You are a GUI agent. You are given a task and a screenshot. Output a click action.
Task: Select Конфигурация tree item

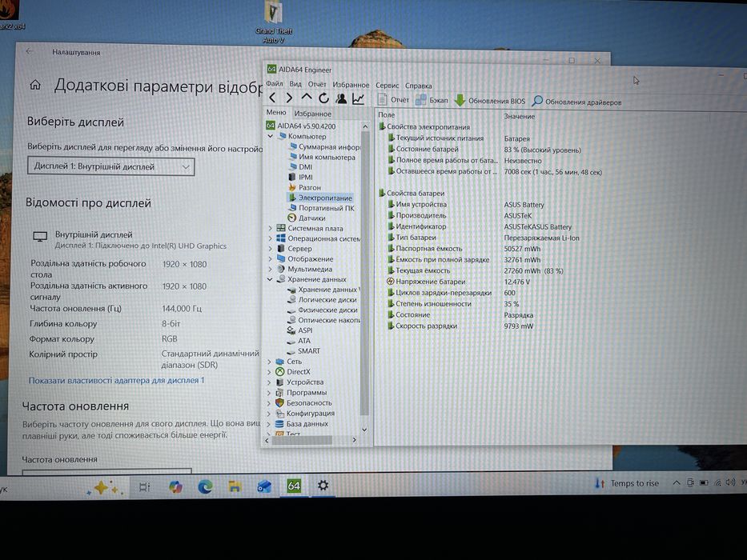305,414
